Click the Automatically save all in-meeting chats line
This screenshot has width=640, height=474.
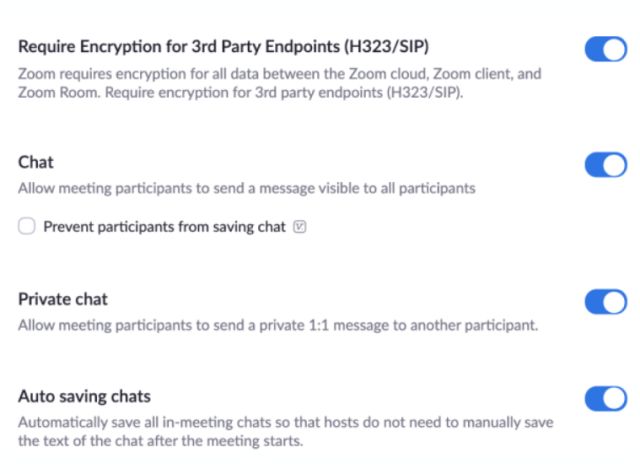point(285,423)
